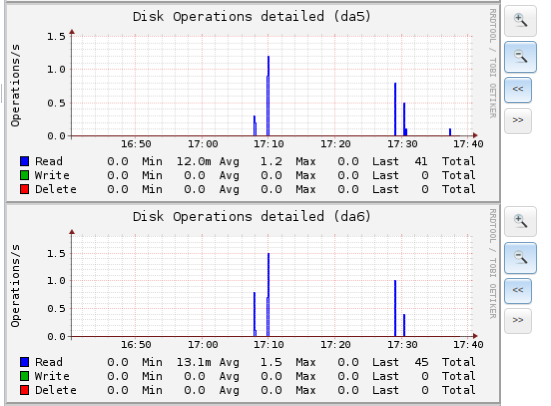
Task: Click the 41 Total read value for da5
Action: point(421,161)
